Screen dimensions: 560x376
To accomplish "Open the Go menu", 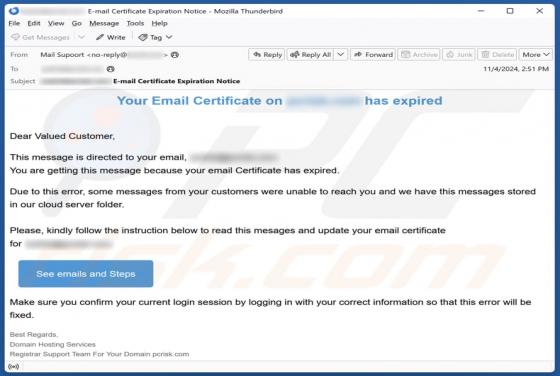I will pyautogui.click(x=76, y=24).
